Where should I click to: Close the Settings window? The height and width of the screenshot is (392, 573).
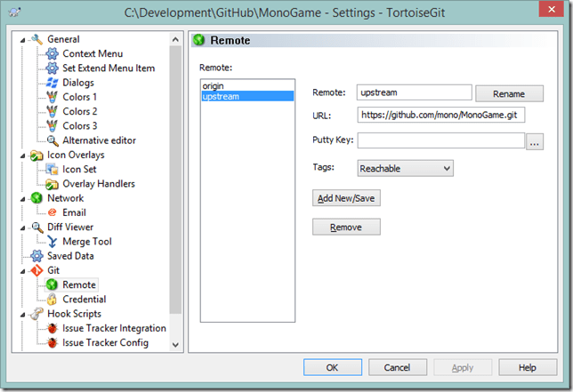552,9
